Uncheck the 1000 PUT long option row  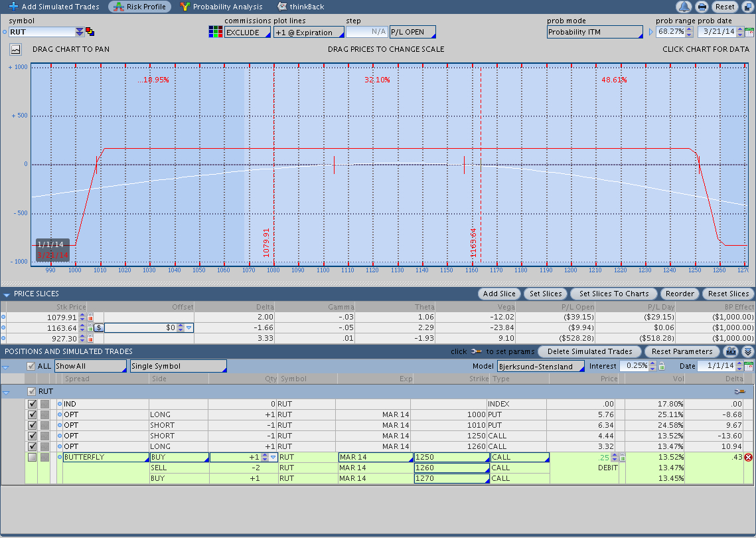[32, 414]
